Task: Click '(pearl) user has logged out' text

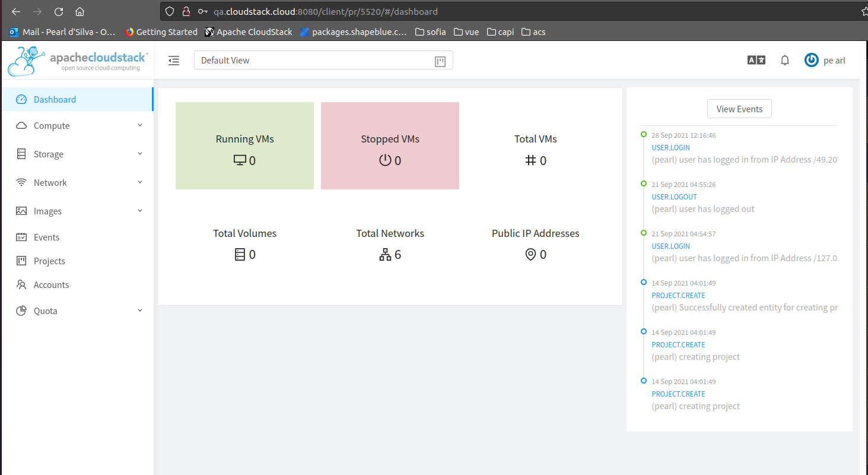Action: point(703,209)
